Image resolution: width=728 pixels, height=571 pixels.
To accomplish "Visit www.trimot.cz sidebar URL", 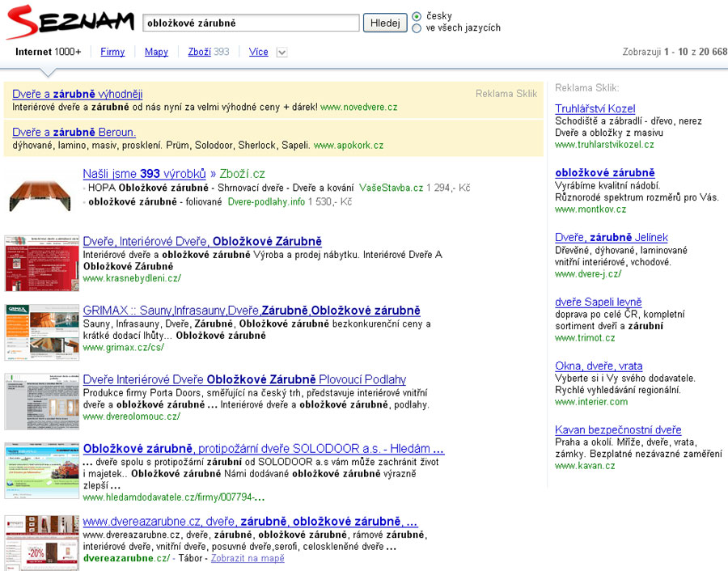I will click(585, 338).
